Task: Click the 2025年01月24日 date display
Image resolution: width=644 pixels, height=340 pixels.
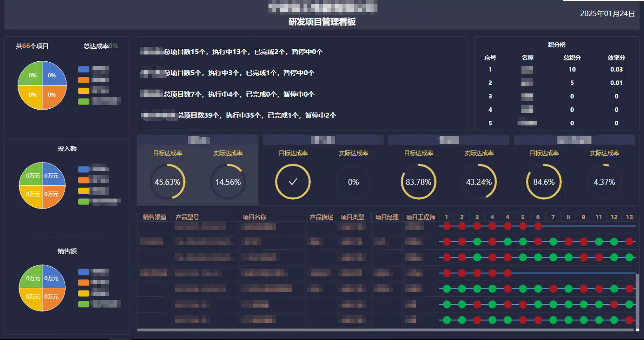Action: 607,14
